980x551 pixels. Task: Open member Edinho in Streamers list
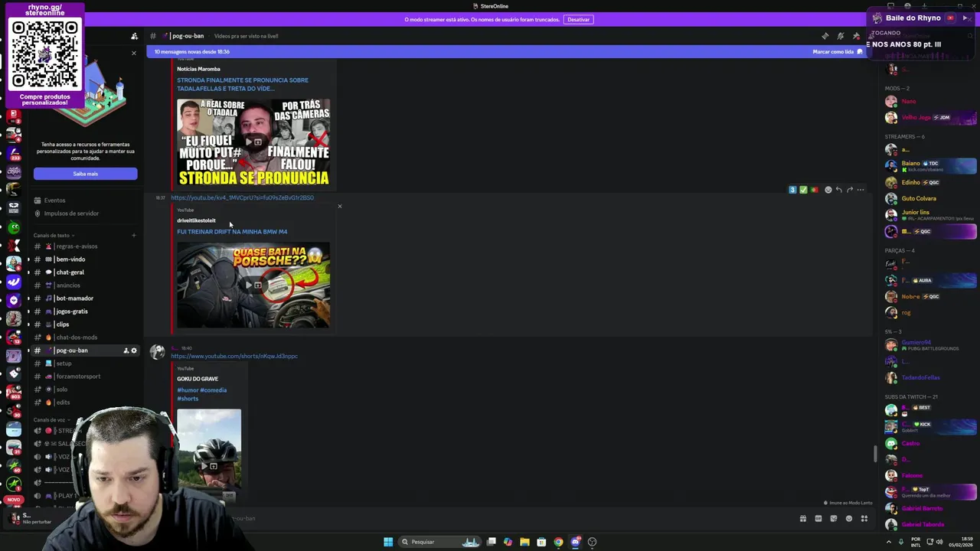click(930, 182)
